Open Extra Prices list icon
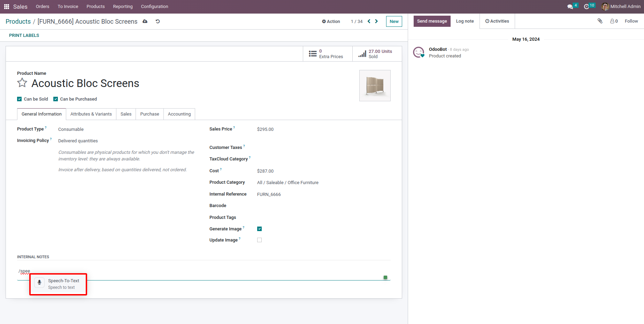 pyautogui.click(x=313, y=54)
